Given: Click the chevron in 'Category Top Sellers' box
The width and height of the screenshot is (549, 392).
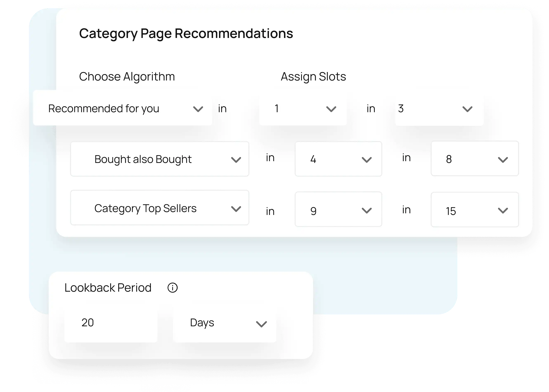Looking at the screenshot, I should click(x=236, y=209).
